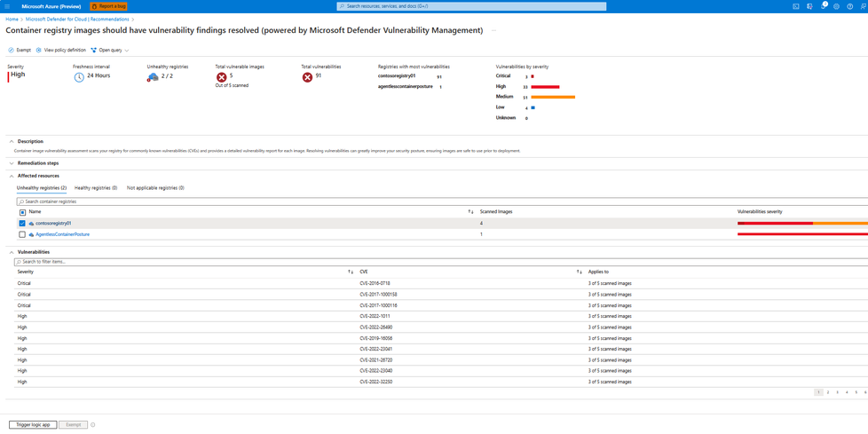Sort the CVE column in Vulnerabilities
The width and height of the screenshot is (868, 434).
[x=580, y=272]
